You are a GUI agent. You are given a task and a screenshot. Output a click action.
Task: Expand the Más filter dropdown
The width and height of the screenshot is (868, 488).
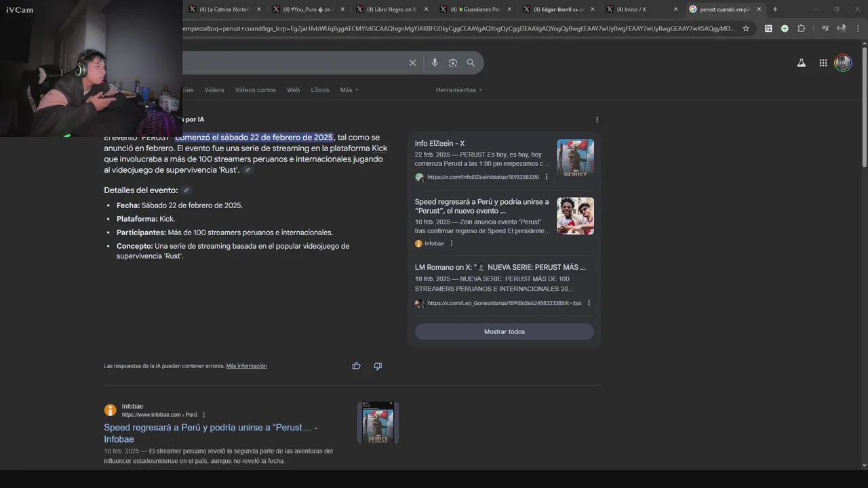pos(349,90)
